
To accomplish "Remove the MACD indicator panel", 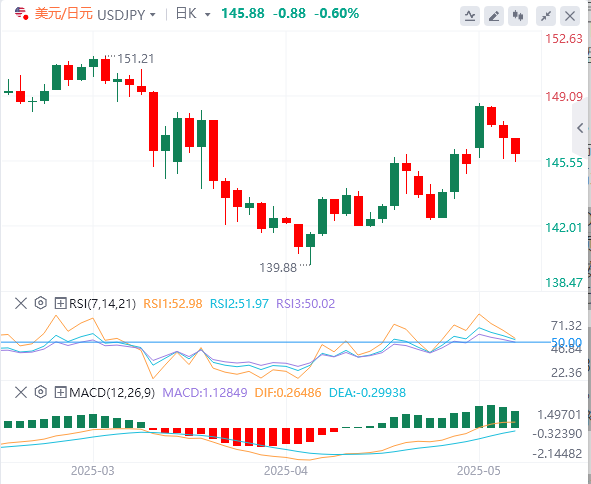I will coord(21,392).
